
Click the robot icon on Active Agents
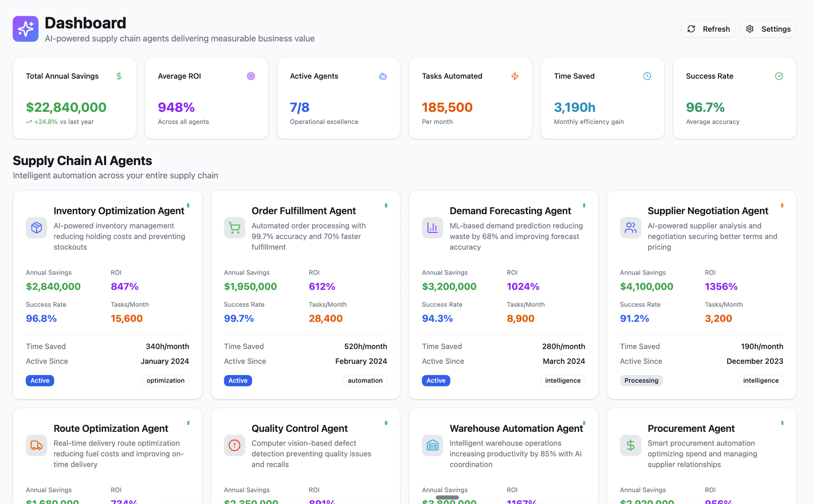tap(383, 76)
